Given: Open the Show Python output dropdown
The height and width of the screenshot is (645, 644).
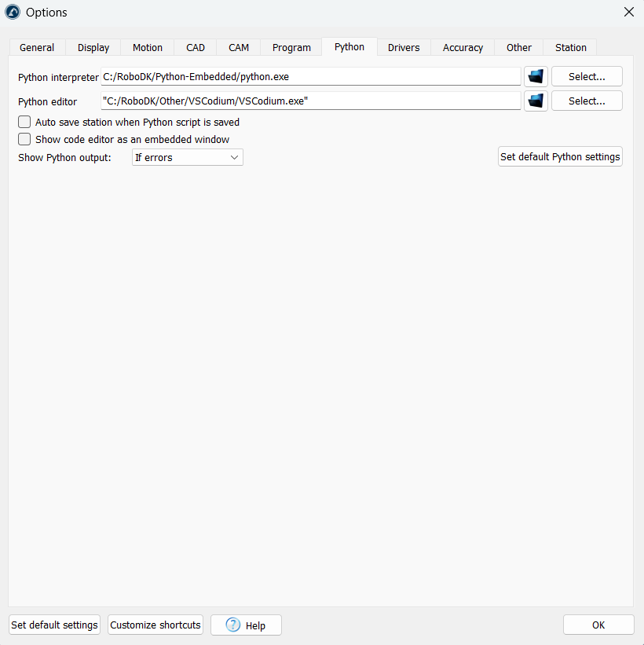Looking at the screenshot, I should point(188,158).
